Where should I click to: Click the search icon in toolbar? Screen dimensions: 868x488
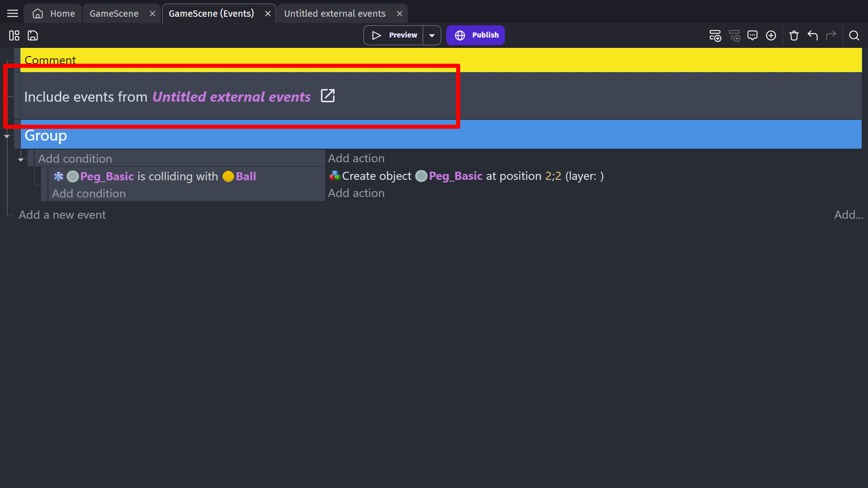[854, 35]
